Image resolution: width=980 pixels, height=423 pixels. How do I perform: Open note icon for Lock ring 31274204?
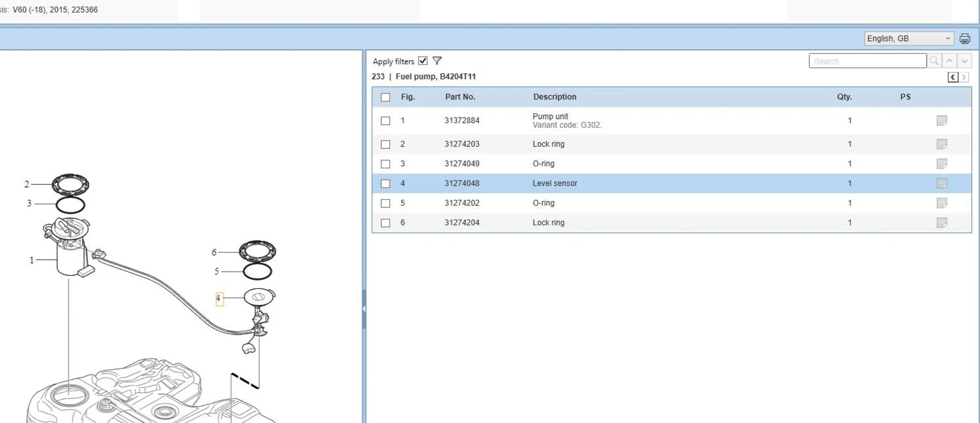pos(942,222)
